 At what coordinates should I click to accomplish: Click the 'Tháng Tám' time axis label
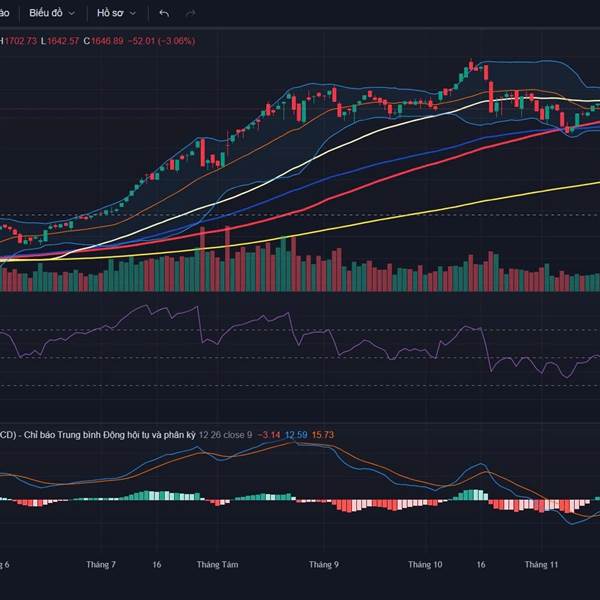(x=217, y=564)
